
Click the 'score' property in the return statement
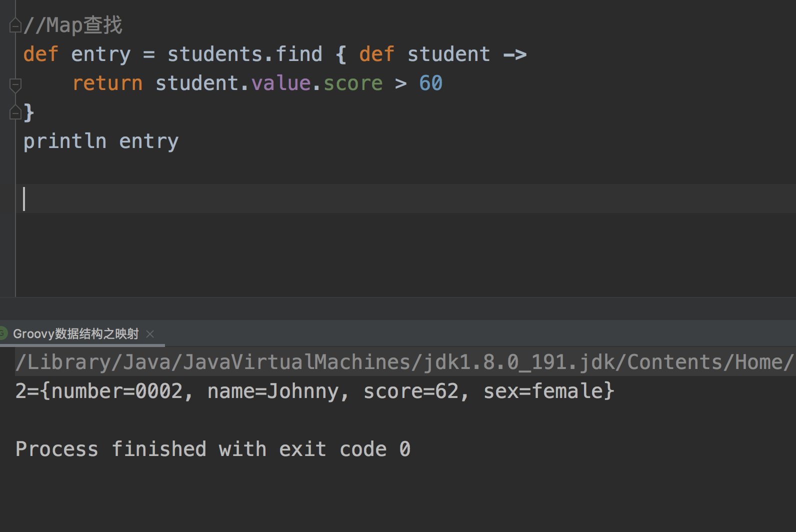[x=353, y=83]
